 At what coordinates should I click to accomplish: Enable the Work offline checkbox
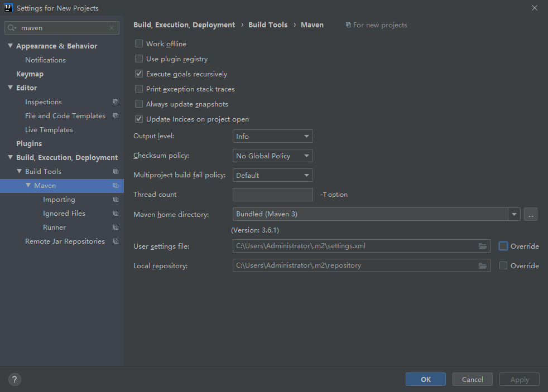click(139, 43)
